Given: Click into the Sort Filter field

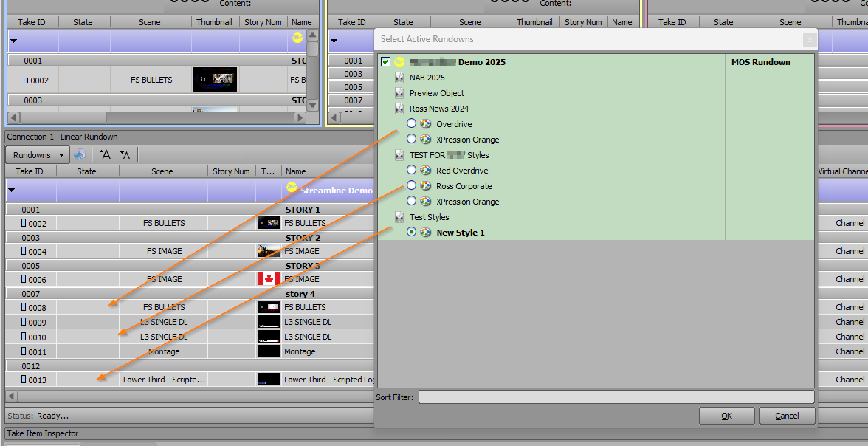Looking at the screenshot, I should tap(616, 397).
